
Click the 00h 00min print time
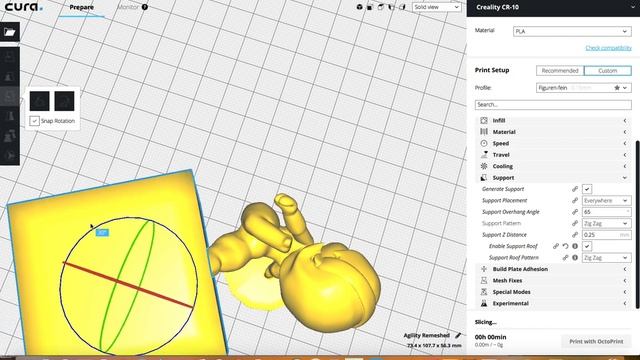tap(490, 337)
